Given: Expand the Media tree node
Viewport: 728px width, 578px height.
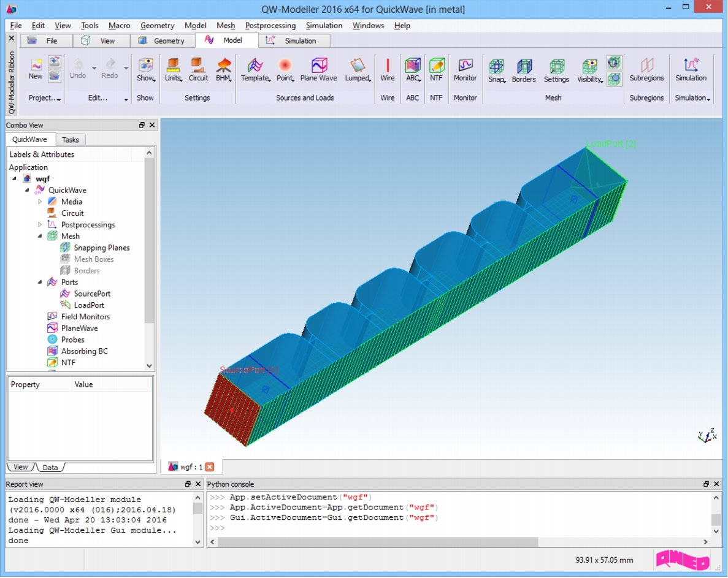Looking at the screenshot, I should (40, 202).
